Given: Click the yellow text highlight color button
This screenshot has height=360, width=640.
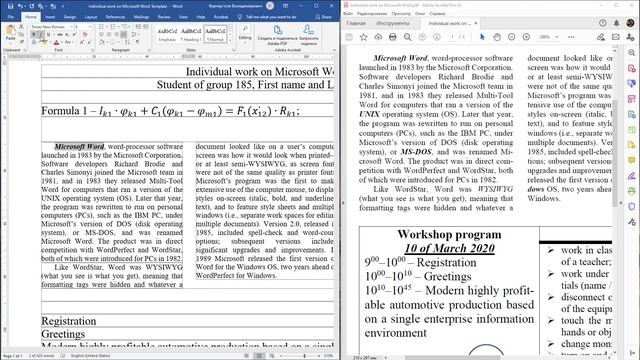Looking at the screenshot, I should point(44,42).
